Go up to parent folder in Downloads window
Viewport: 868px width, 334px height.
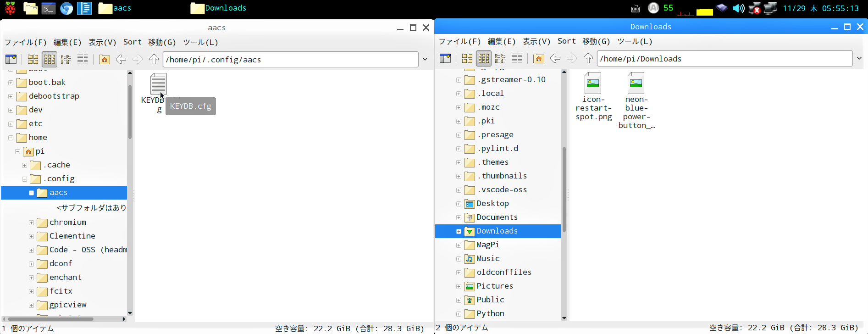[588, 58]
